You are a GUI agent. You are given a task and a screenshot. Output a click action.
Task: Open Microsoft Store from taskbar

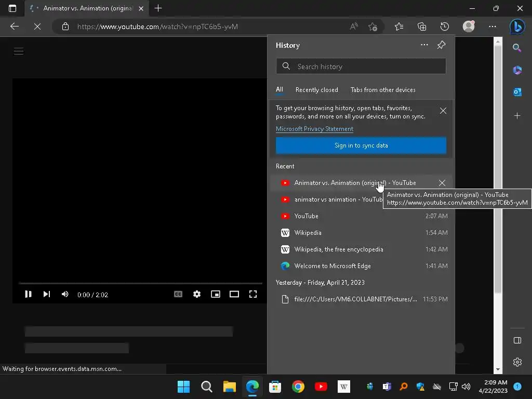coord(275,387)
